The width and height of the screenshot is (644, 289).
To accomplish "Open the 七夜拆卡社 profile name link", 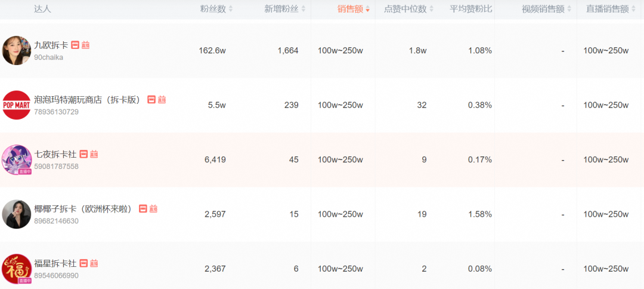I will [55, 154].
